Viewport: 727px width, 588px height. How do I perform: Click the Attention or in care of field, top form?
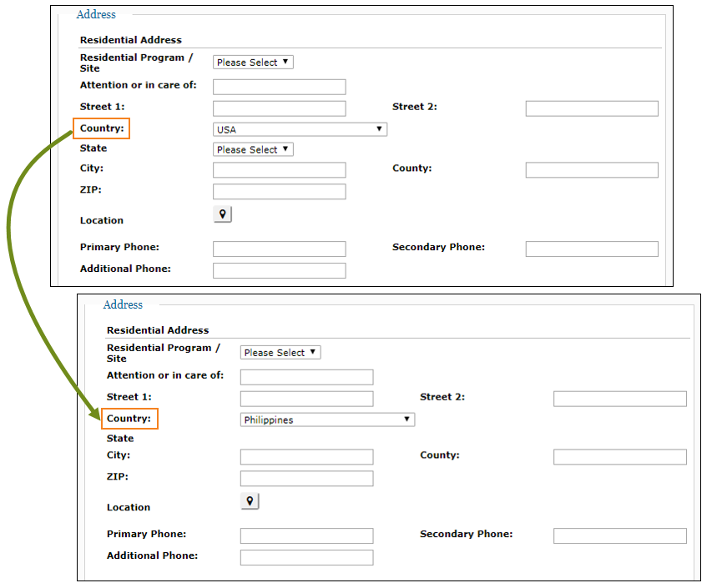pyautogui.click(x=279, y=86)
